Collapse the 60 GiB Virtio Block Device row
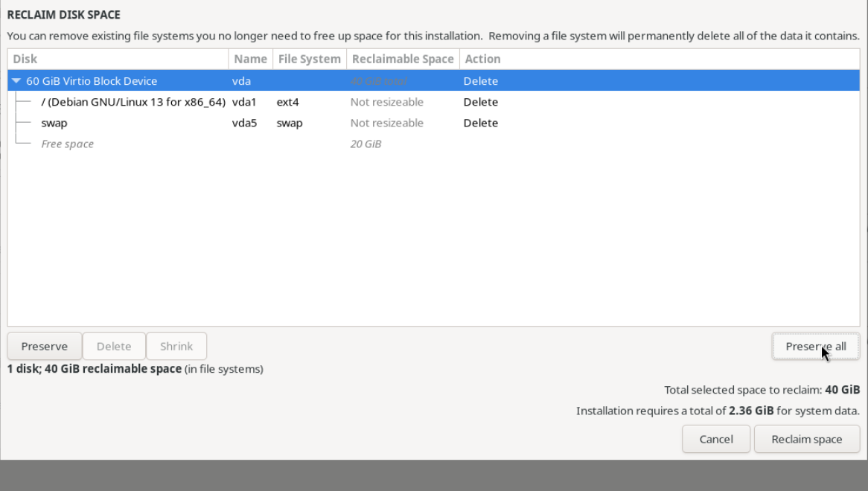Image resolution: width=868 pixels, height=491 pixels. [16, 81]
